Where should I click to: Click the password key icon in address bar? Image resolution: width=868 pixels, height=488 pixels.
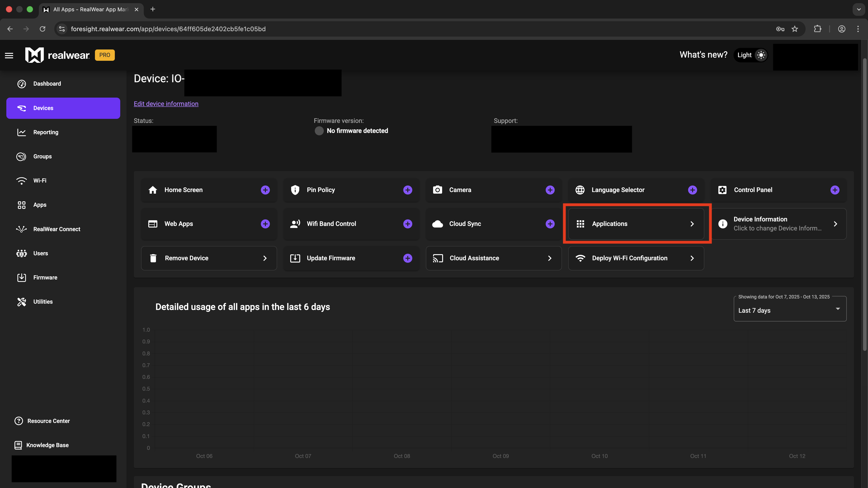coord(780,29)
